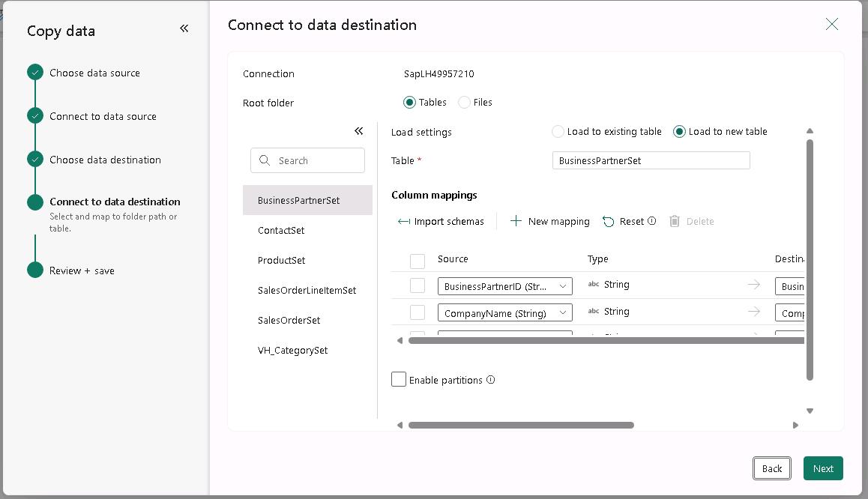Click the Reset info icon

tap(651, 221)
